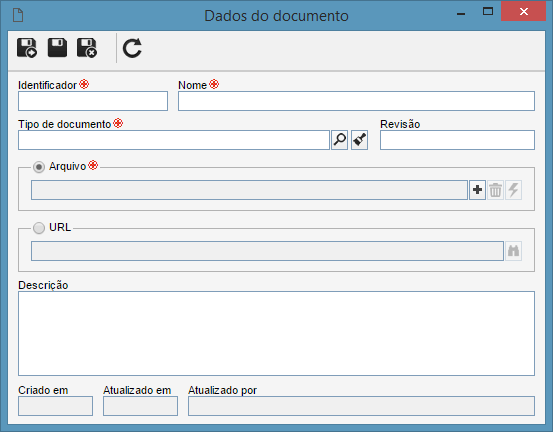Screen dimensions: 553x432
Task: Focus the Nome text field
Action: coord(356,101)
